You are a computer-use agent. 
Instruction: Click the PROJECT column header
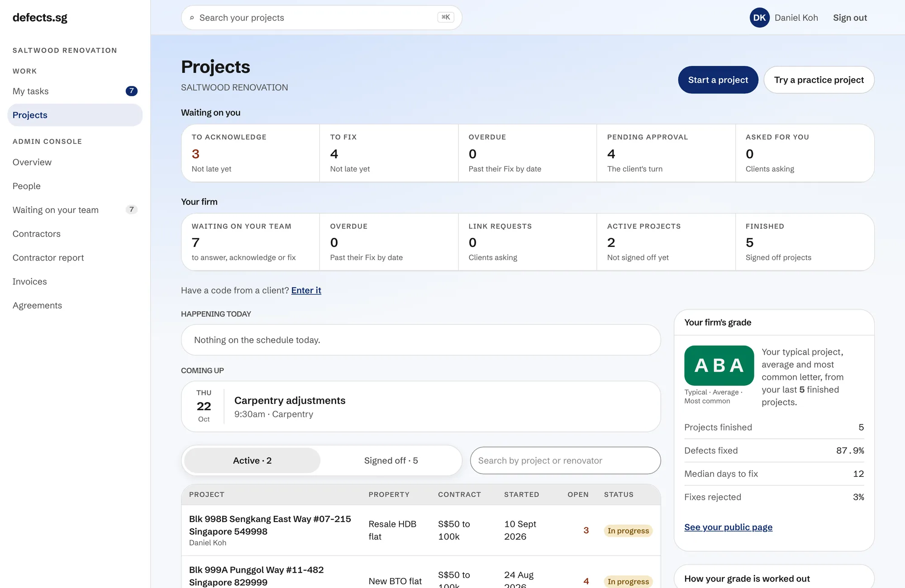click(x=207, y=494)
